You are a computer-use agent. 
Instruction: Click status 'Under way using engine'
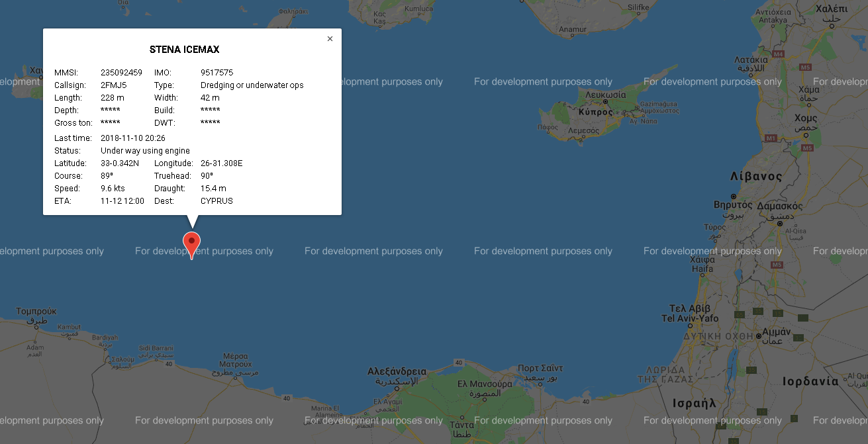(x=145, y=151)
